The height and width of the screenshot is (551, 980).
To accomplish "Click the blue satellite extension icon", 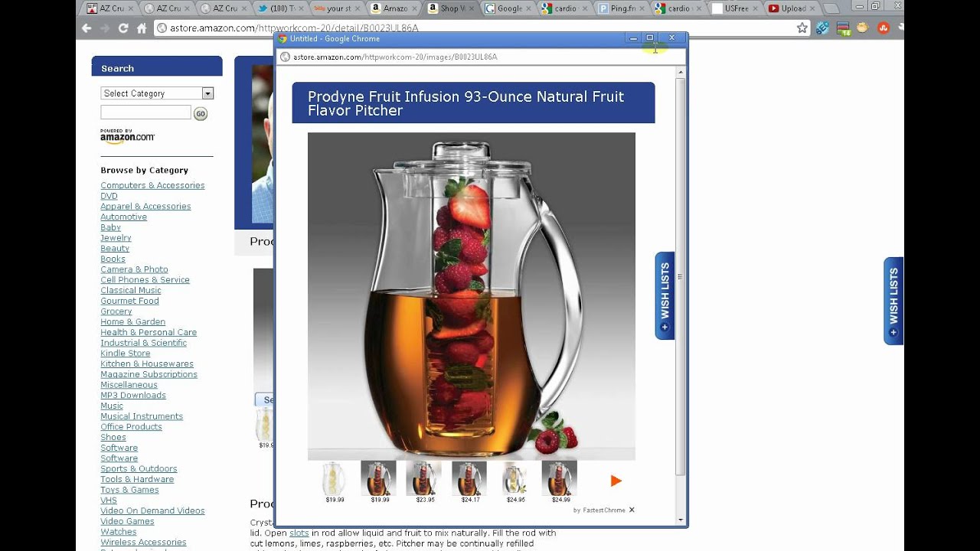I will pos(823,28).
